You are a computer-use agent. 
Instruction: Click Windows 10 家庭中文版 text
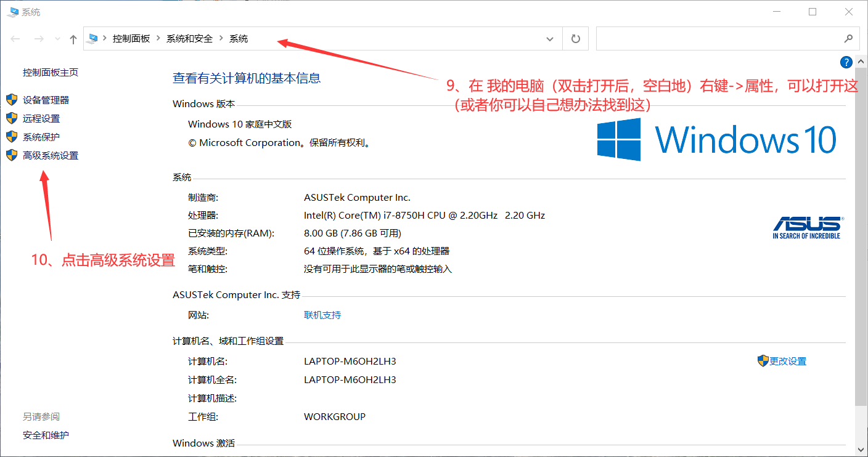pos(240,124)
